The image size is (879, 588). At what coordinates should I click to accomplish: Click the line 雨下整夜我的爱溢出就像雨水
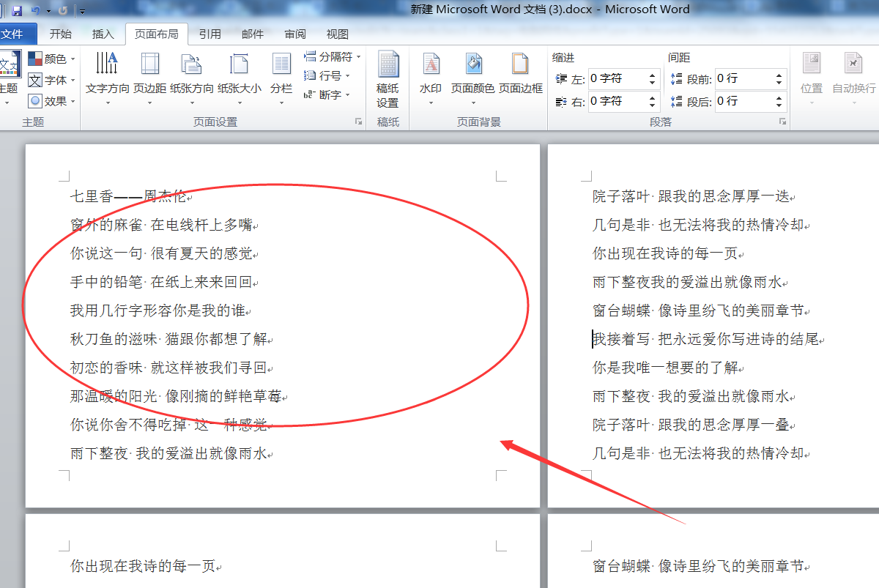(x=688, y=282)
